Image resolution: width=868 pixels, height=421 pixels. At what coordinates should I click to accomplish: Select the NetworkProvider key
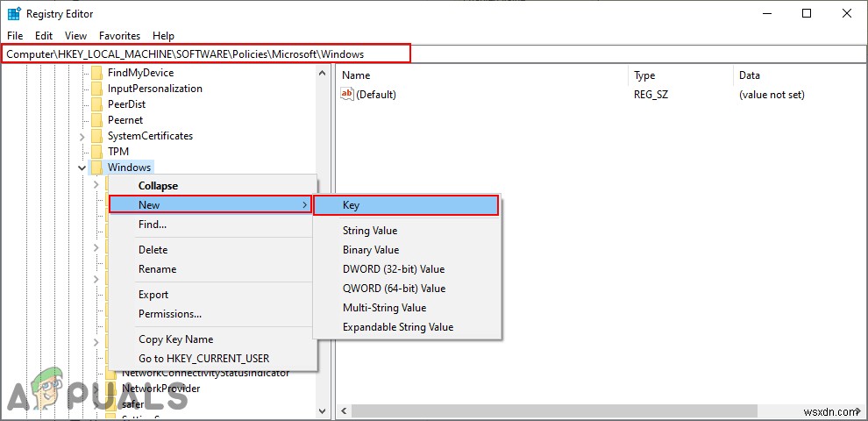(161, 389)
